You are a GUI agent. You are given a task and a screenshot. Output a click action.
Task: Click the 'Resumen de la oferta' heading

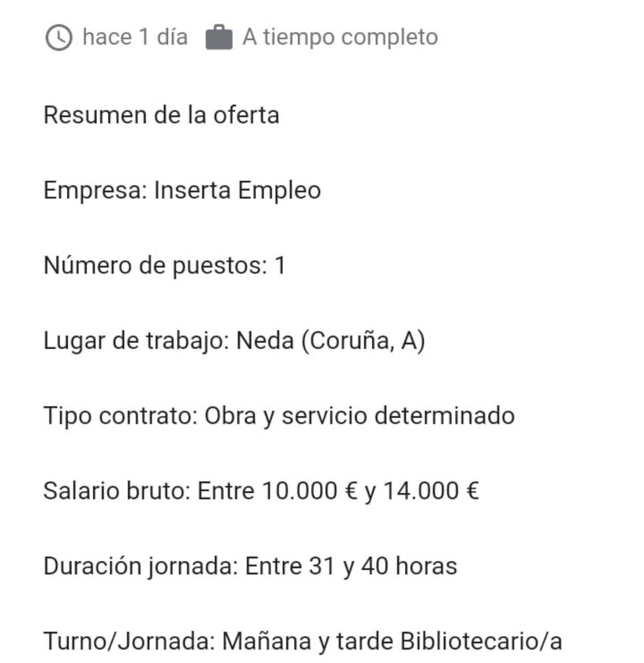161,115
